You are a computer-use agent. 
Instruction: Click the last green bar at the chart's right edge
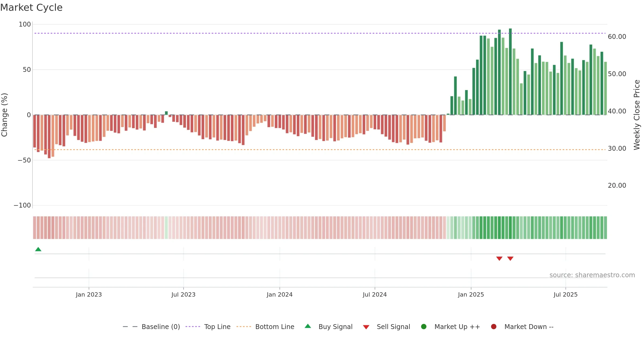click(x=605, y=88)
